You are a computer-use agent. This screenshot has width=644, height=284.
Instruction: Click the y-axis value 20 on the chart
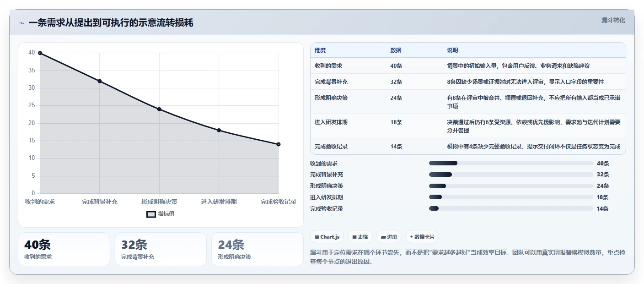32,123
